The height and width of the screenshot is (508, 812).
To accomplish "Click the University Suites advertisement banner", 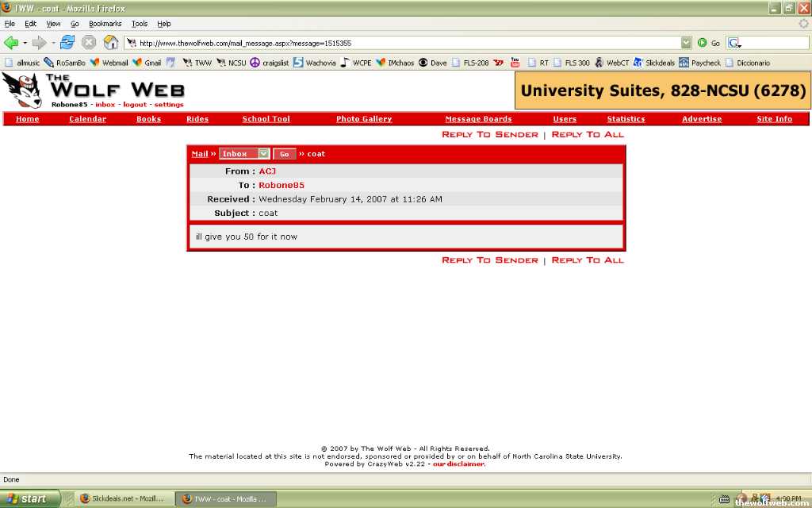I will click(x=662, y=90).
